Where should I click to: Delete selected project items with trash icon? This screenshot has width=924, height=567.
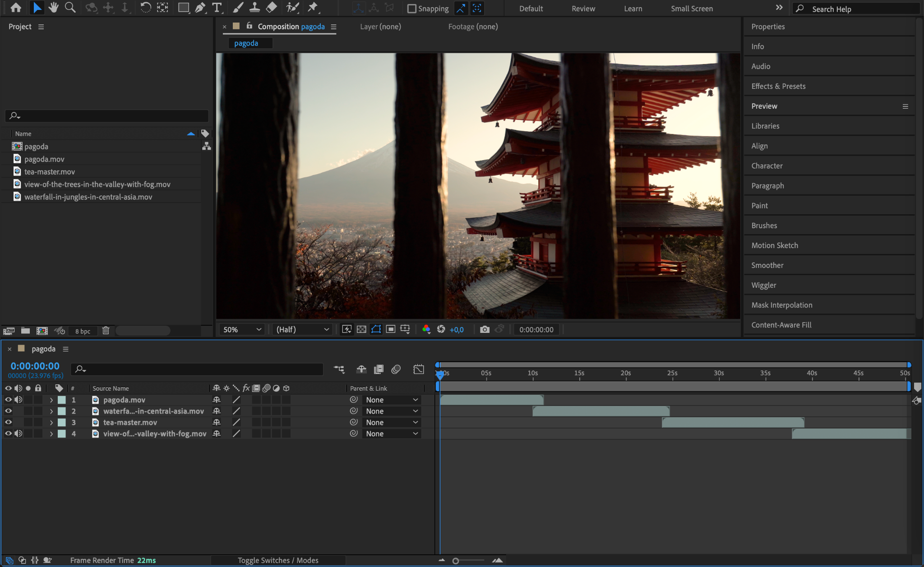106,331
